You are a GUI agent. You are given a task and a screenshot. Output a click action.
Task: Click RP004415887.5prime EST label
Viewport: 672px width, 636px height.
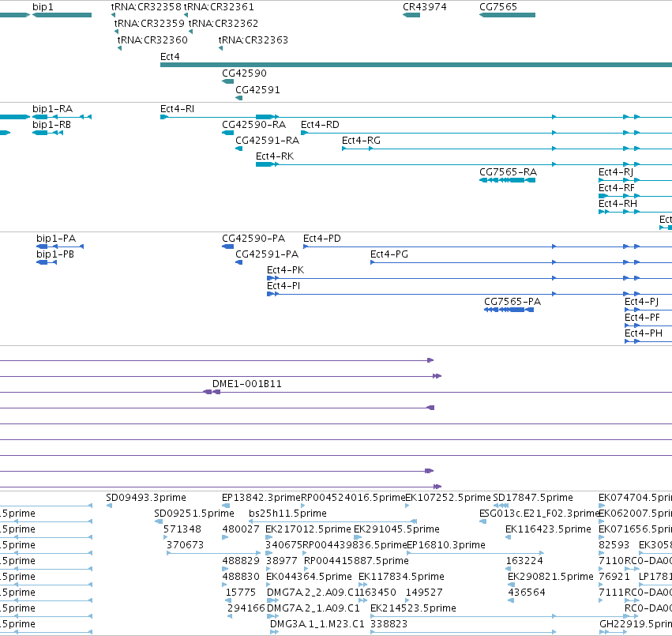pyautogui.click(x=356, y=561)
